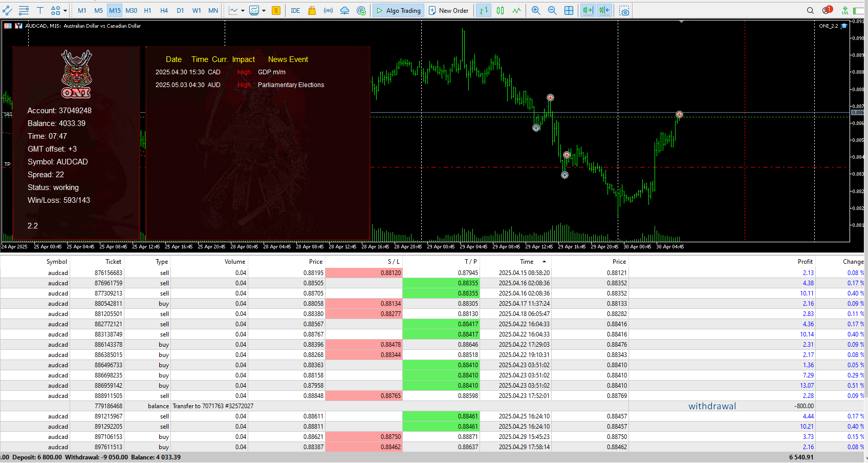Sort history by S / L column header

click(394, 262)
